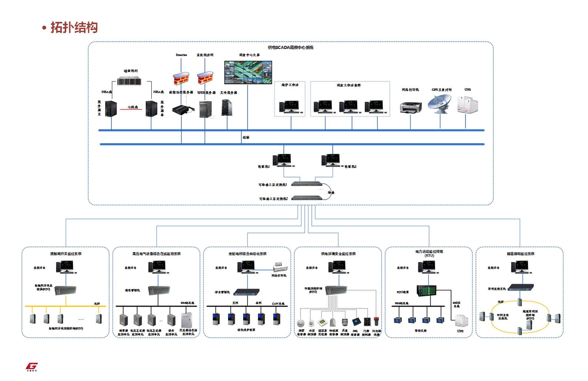Click the WEB服务器 tower icon
Screen dimensions: 588x381
pyautogui.click(x=206, y=109)
